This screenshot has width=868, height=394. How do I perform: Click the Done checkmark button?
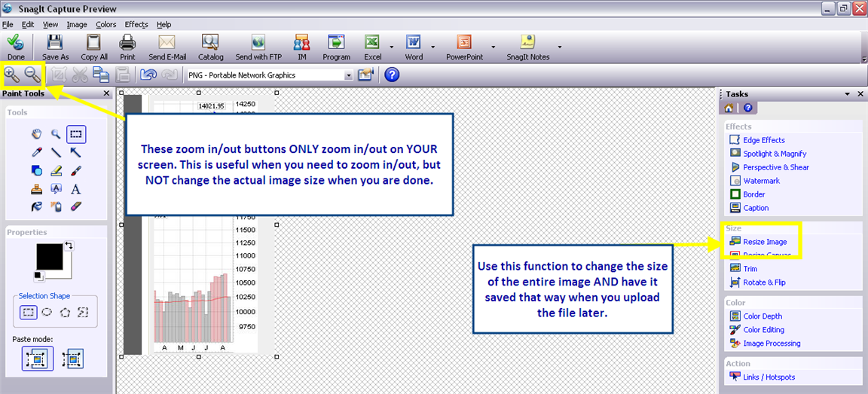16,47
